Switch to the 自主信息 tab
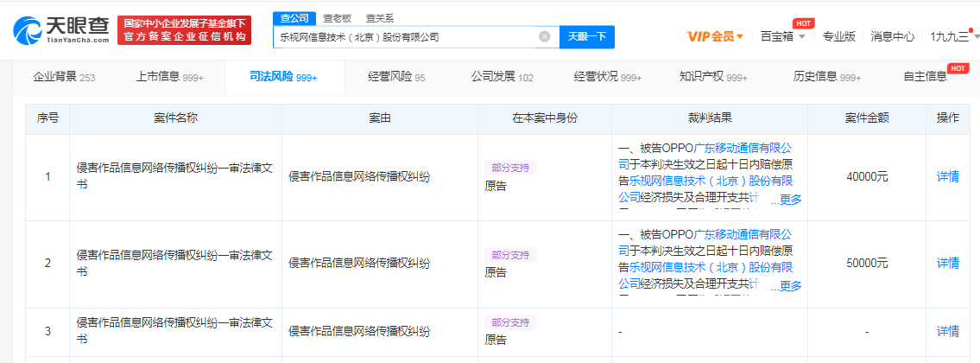The width and height of the screenshot is (980, 363). 925,78
